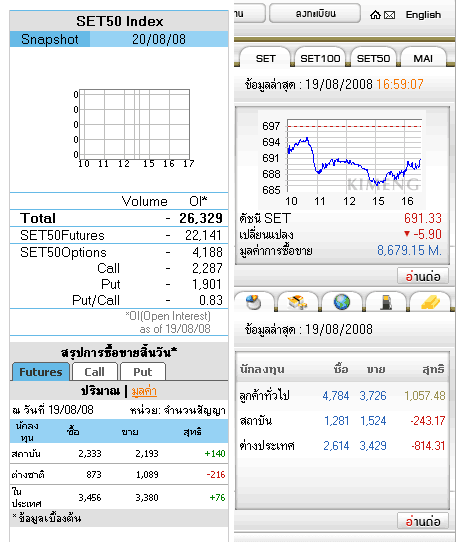The height and width of the screenshot is (542, 456).
Task: Switch to the SET index tab
Action: 265,58
